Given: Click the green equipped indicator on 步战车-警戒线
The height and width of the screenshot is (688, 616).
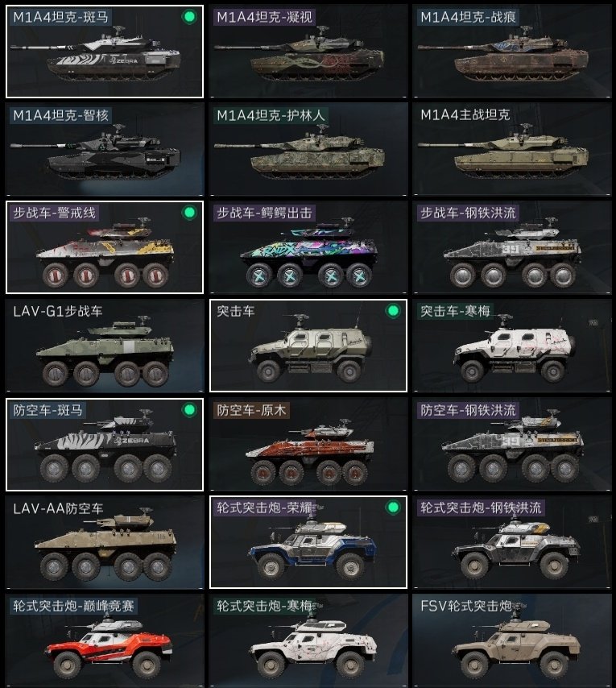Looking at the screenshot, I should (x=189, y=213).
